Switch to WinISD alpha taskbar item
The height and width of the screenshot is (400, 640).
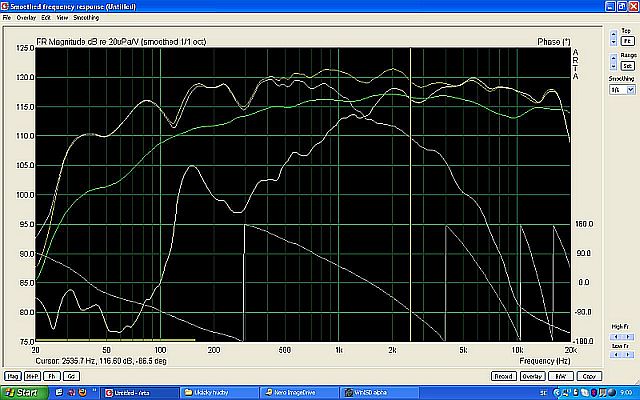point(379,393)
